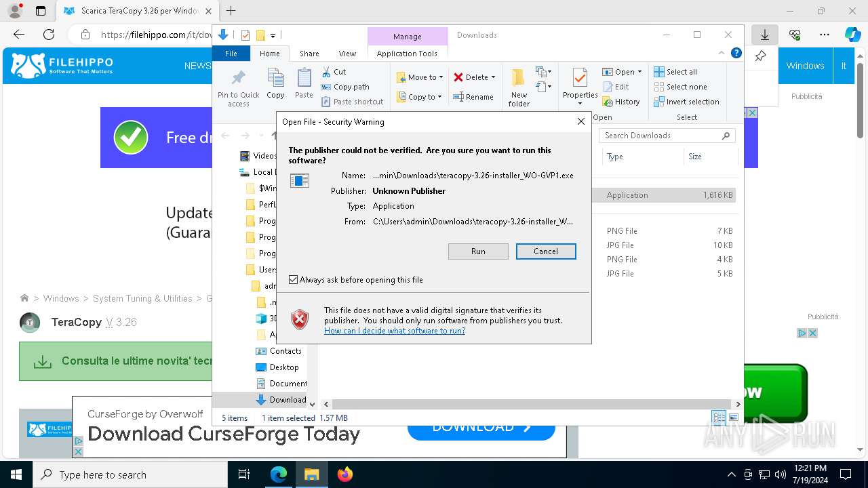Expand the Properties dropdown arrow

[x=580, y=104]
